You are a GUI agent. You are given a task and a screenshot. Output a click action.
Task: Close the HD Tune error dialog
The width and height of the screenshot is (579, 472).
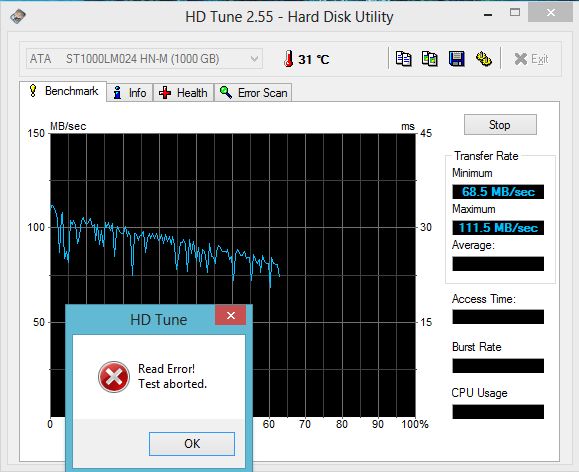(231, 315)
